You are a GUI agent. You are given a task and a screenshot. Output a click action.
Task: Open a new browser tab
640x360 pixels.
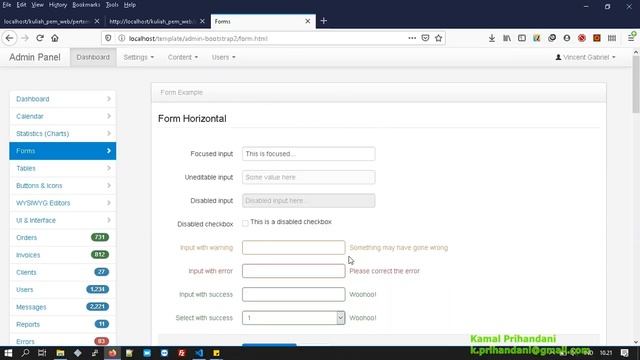click(324, 21)
